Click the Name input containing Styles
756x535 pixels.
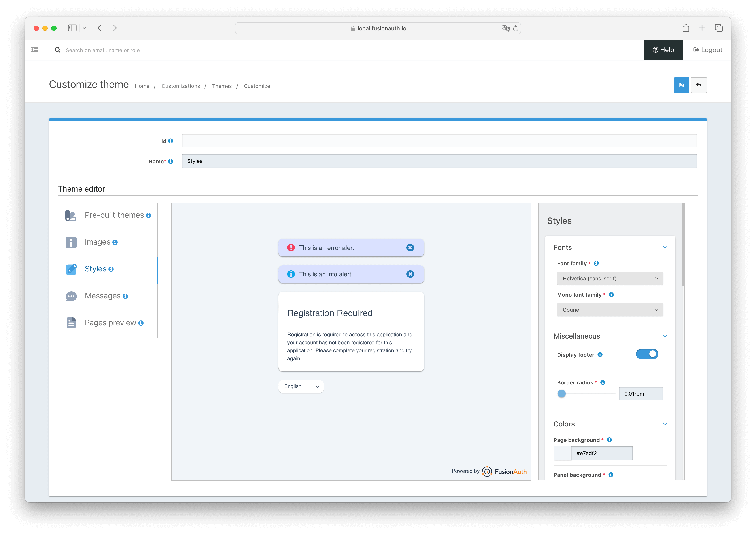pos(439,161)
